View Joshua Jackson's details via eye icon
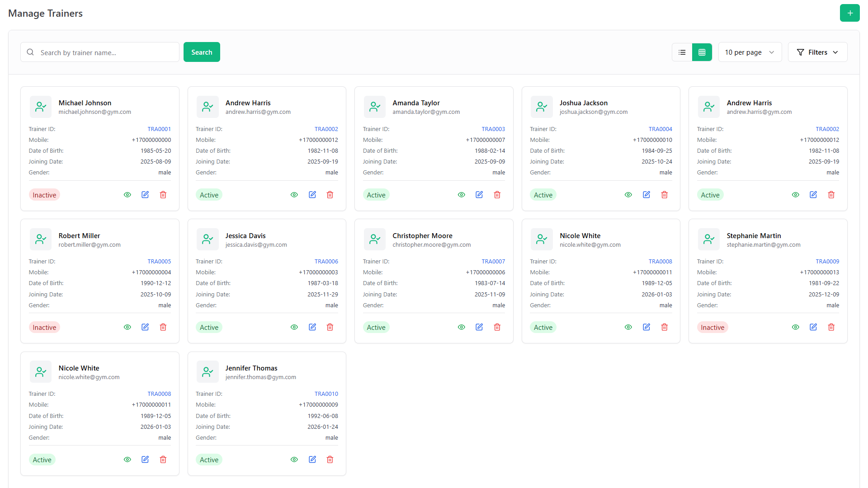 628,195
